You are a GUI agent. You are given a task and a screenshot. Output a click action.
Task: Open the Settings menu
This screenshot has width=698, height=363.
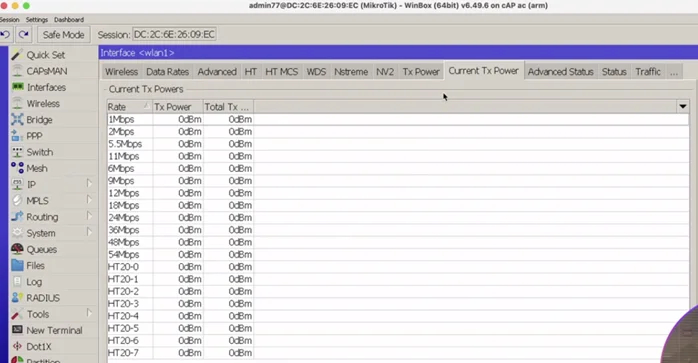tap(37, 20)
